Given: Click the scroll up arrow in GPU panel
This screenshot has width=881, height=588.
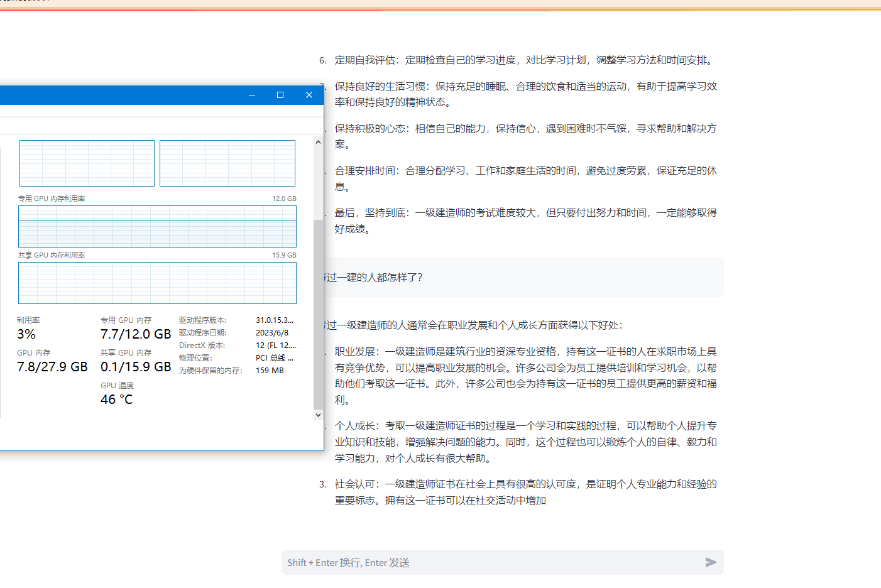Looking at the screenshot, I should (x=318, y=143).
